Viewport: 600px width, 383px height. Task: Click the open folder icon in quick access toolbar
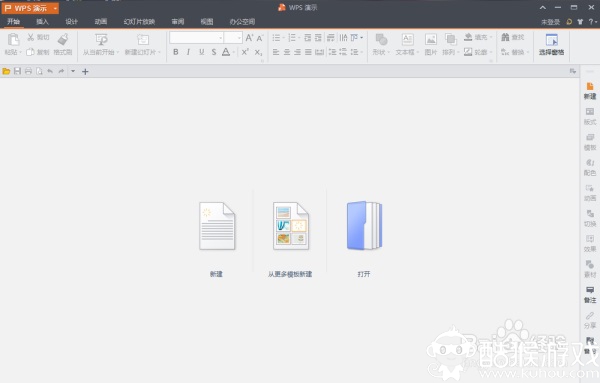click(x=6, y=71)
